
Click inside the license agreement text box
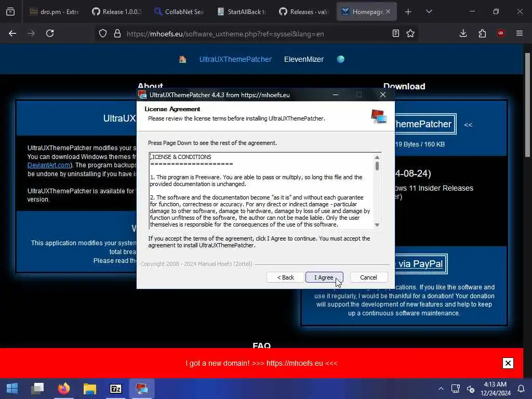[x=261, y=191]
